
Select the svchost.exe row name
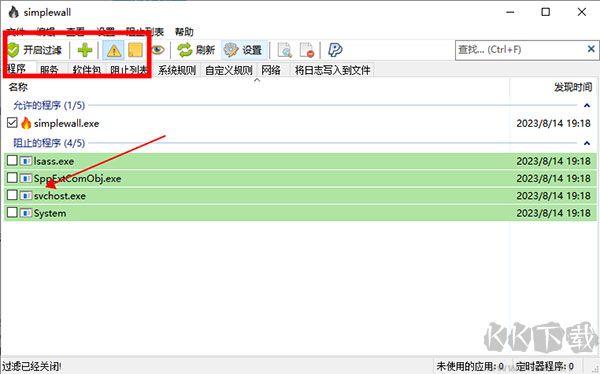(60, 196)
